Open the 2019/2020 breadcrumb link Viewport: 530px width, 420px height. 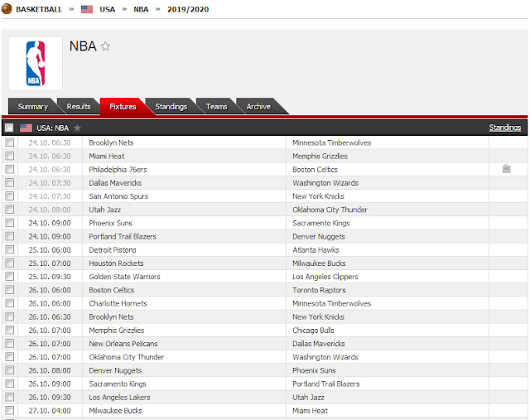(x=188, y=9)
